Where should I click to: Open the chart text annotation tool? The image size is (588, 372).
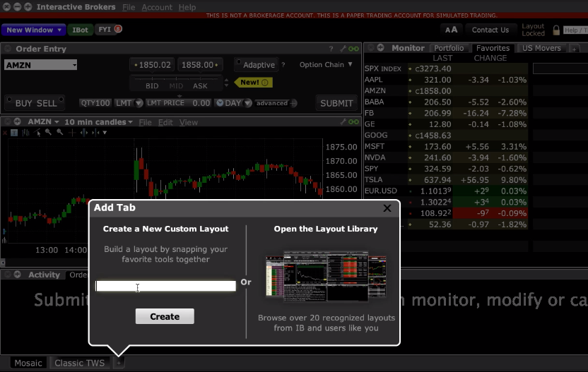coord(14,133)
